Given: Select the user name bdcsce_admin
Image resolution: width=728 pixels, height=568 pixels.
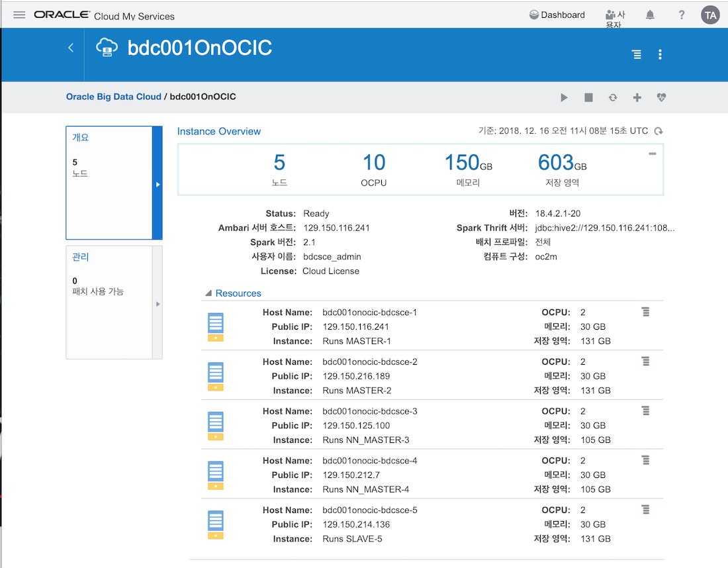Looking at the screenshot, I should click(332, 257).
